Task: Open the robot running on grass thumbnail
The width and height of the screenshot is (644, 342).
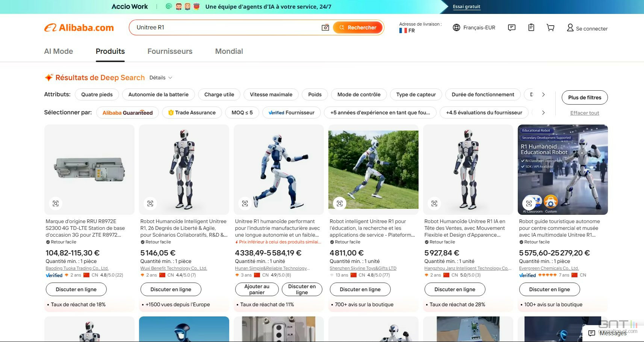Action: (373, 169)
